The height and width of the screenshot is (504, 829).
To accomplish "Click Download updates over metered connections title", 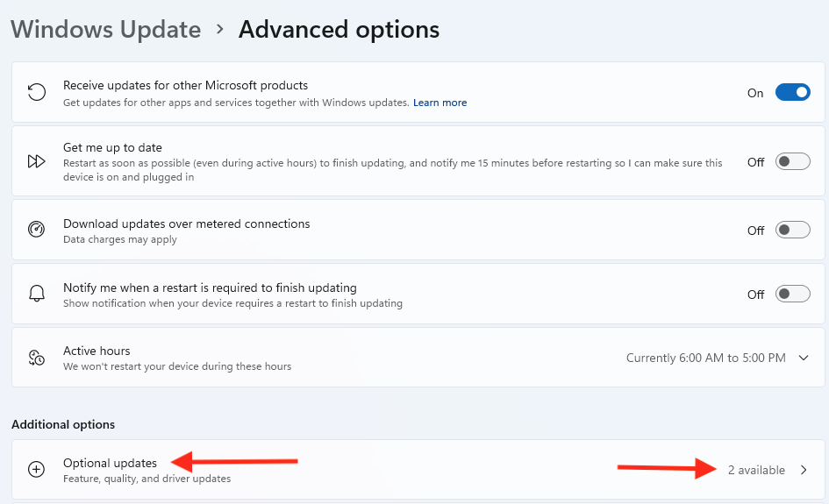I will (x=187, y=224).
